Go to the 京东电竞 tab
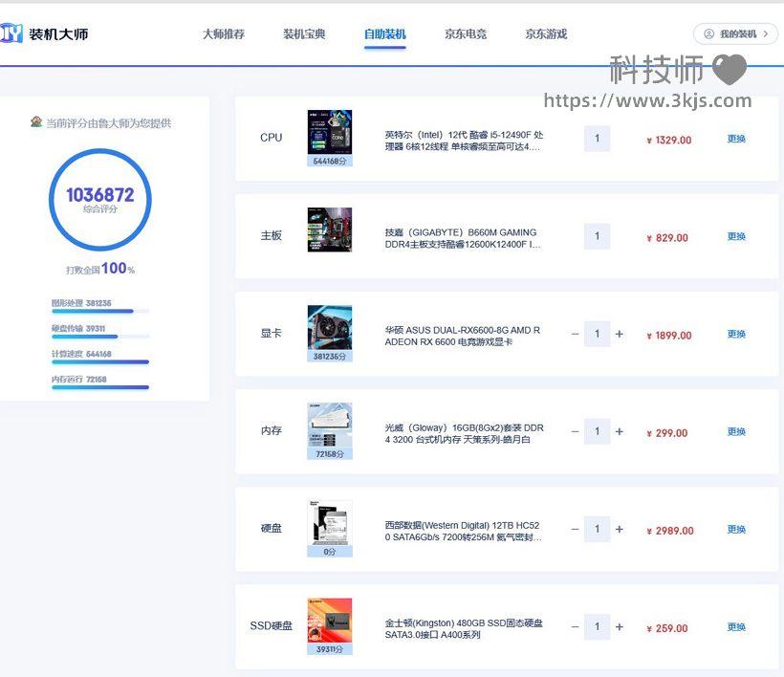This screenshot has width=784, height=677. 466,34
